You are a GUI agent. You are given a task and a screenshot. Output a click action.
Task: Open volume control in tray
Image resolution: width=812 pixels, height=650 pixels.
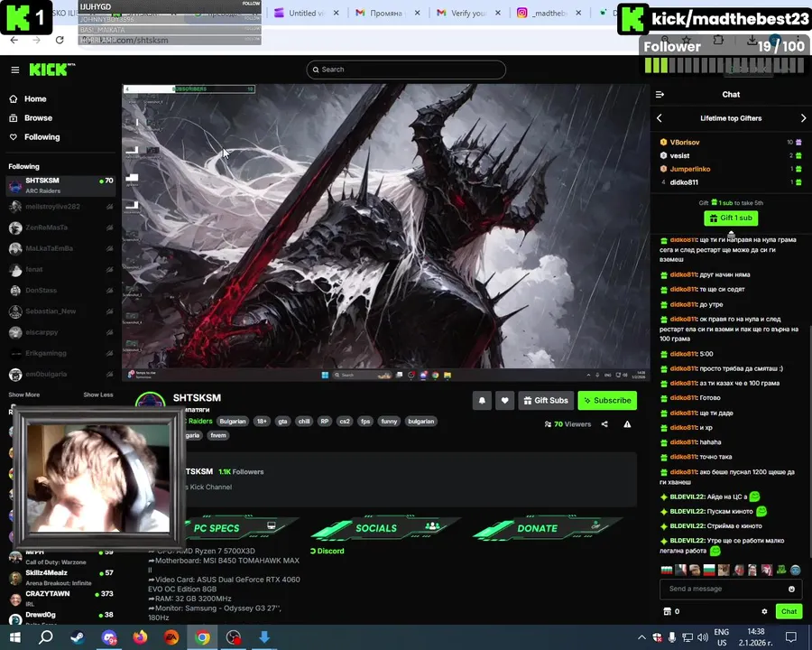[702, 637]
